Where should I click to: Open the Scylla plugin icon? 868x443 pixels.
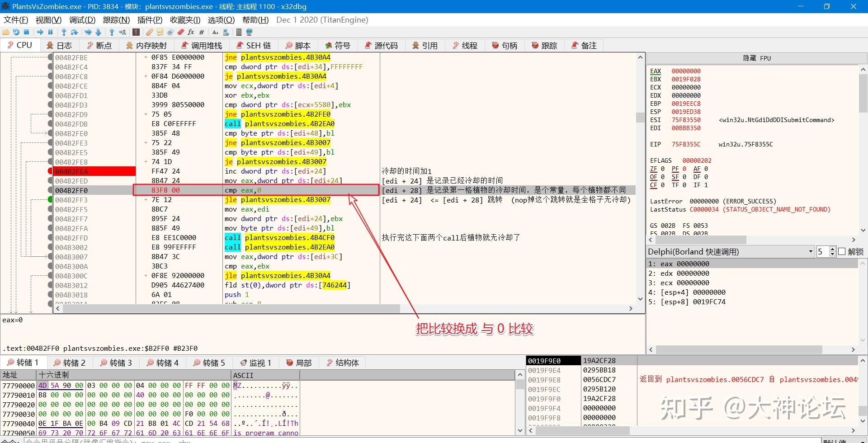pyautogui.click(x=136, y=32)
